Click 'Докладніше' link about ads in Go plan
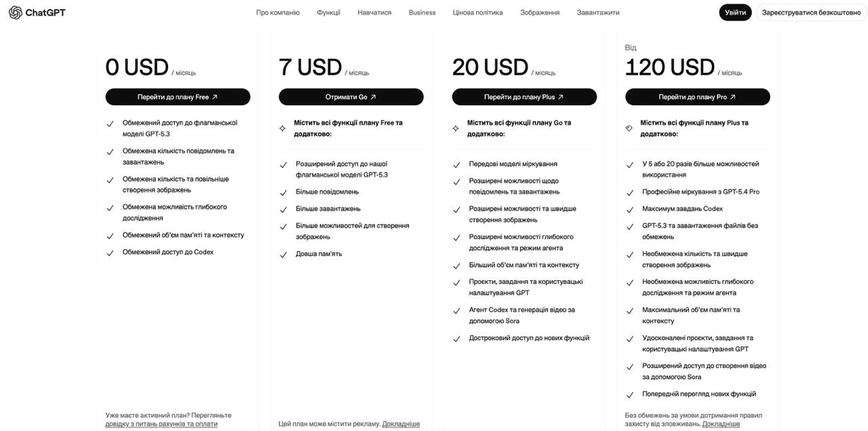The height and width of the screenshot is (431, 868). pyautogui.click(x=401, y=424)
